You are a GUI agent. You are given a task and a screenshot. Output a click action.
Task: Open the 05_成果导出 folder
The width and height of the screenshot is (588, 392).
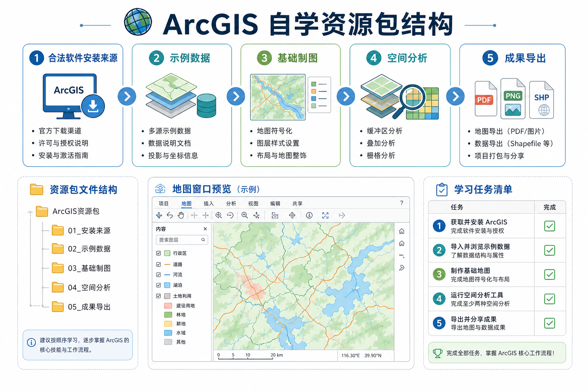point(82,307)
